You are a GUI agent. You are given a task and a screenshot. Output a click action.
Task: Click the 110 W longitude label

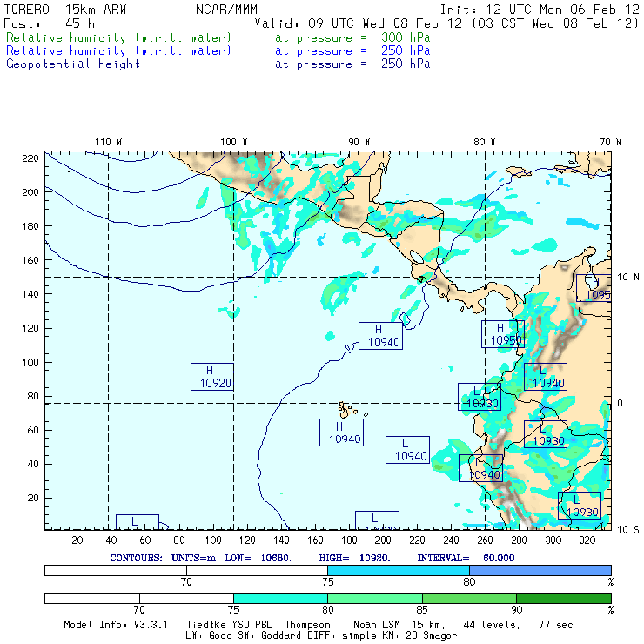[108, 141]
